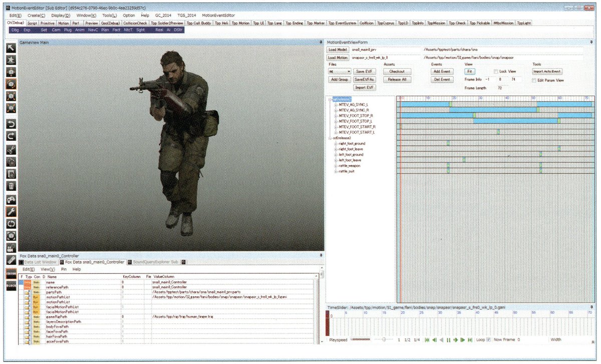Viewport: 601px width, 364px height.
Task: Toggle the Edit Param View checkbox
Action: (534, 80)
